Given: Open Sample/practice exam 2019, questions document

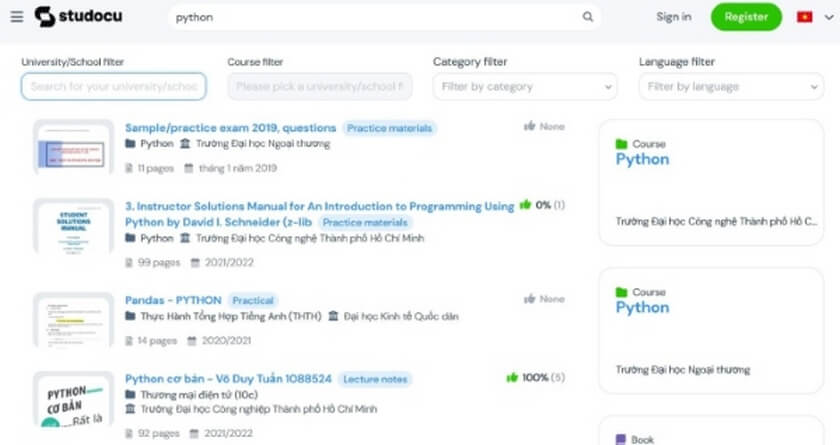Looking at the screenshot, I should click(x=230, y=128).
